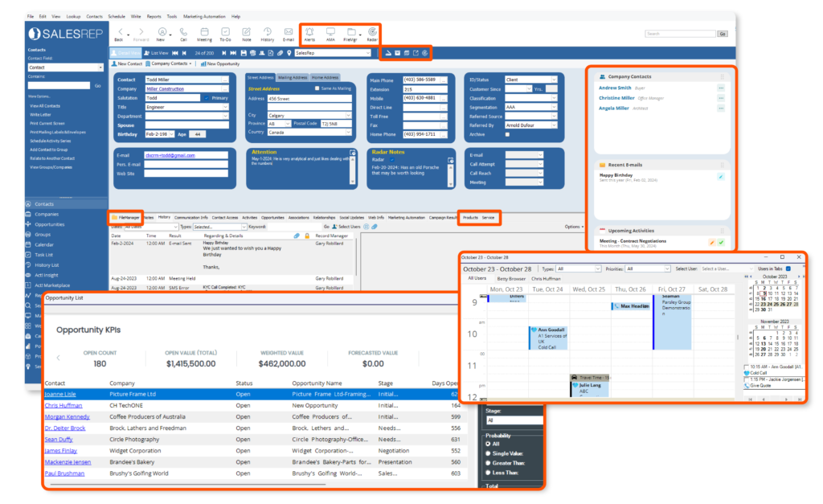823x504 pixels.
Task: Open the Reports menu
Action: click(x=154, y=17)
